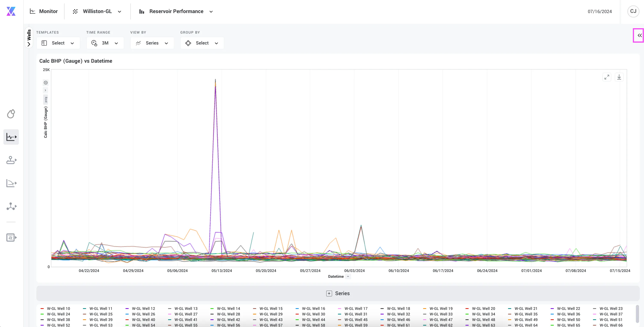
Task: Click the 07/16/2024 date
Action: 599,12
